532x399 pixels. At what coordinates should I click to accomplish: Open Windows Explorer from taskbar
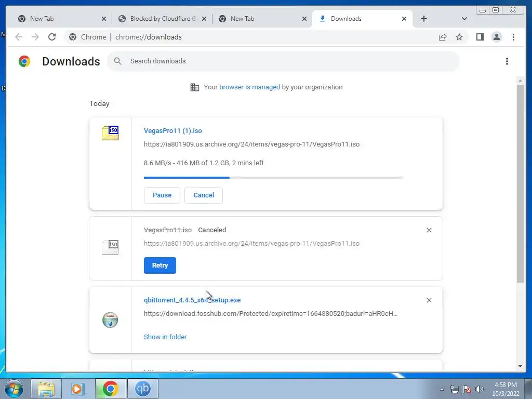[46, 389]
